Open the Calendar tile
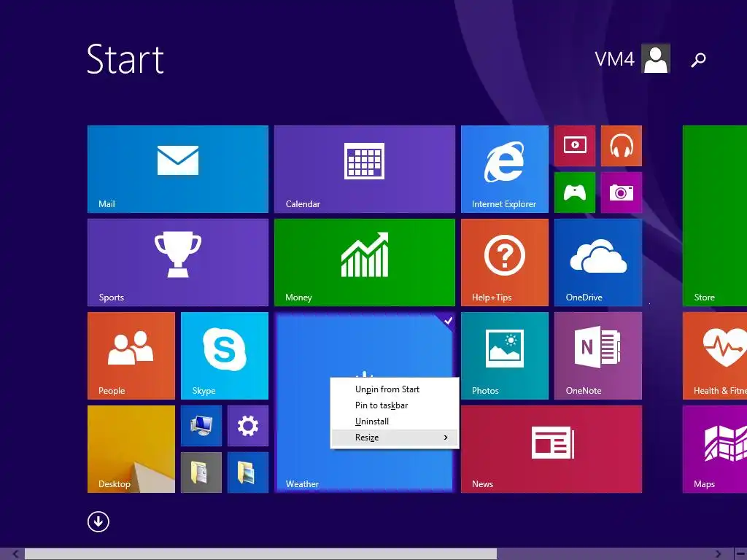This screenshot has width=747, height=560. click(x=365, y=169)
